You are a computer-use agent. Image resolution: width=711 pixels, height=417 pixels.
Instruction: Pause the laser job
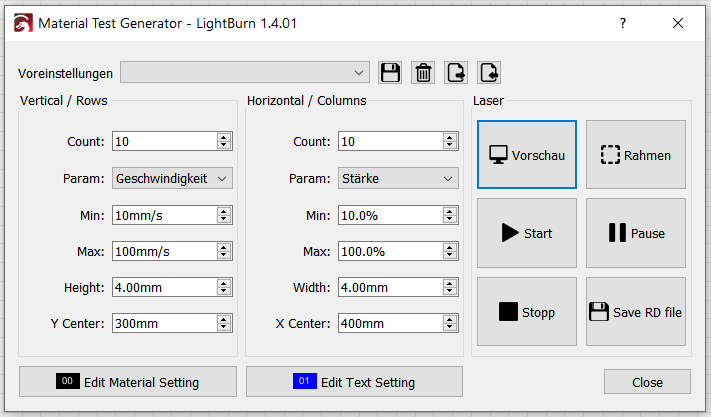pyautogui.click(x=636, y=233)
